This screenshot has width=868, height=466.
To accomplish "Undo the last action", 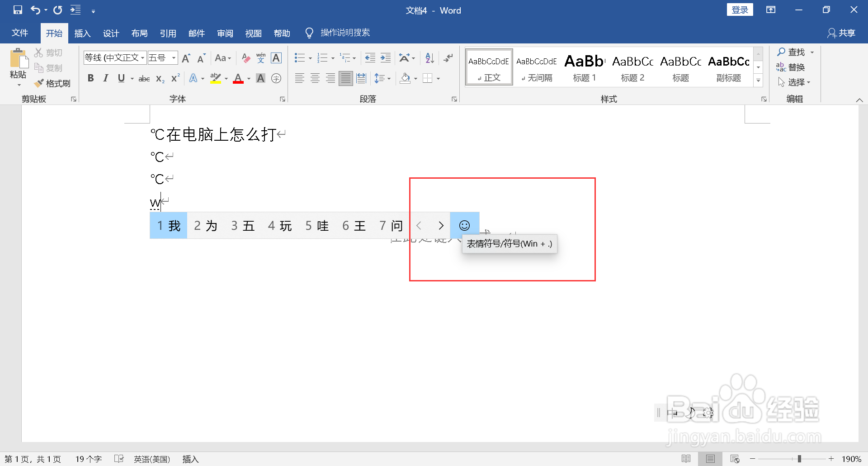I will [35, 10].
